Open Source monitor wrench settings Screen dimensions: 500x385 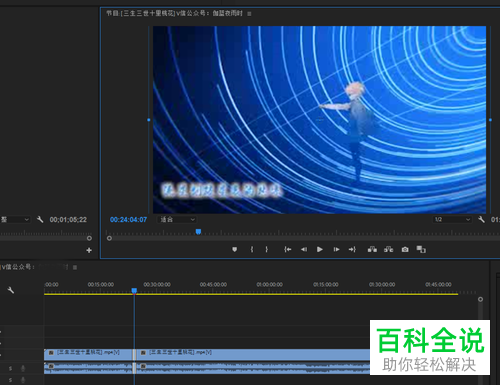[x=40, y=219]
